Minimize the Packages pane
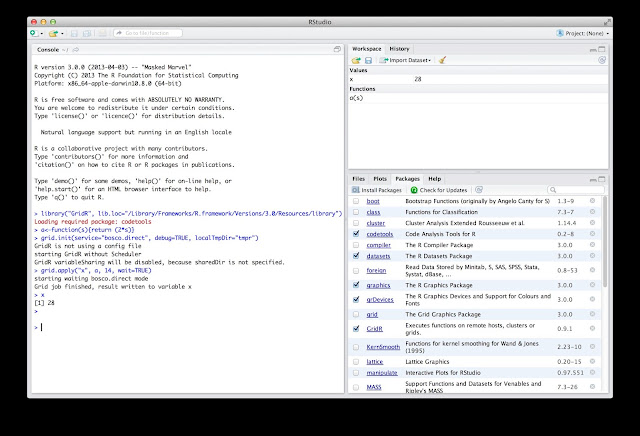640x436 pixels. 593,180
